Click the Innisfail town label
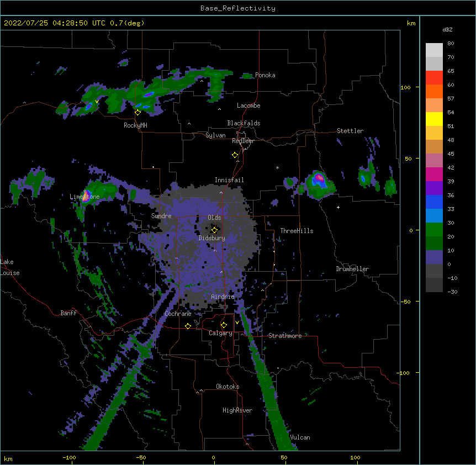This screenshot has height=465, width=476. tap(229, 180)
